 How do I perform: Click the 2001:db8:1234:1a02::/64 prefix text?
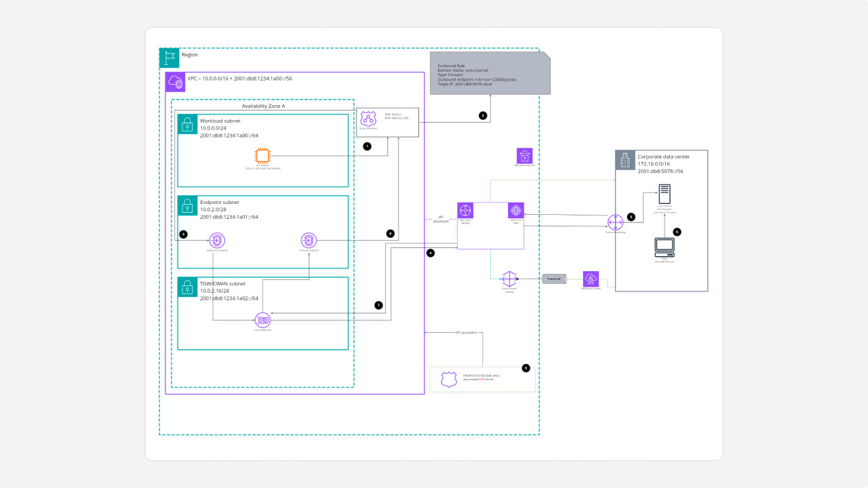click(229, 298)
